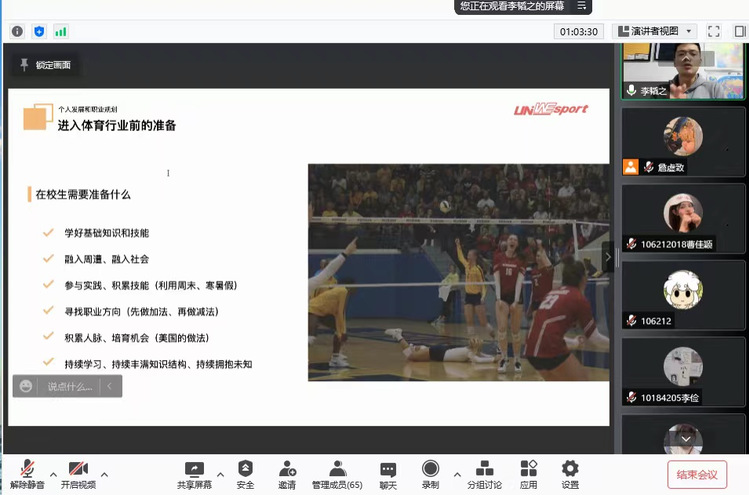Click the 结束会议 end meeting button
This screenshot has width=749, height=495.
(697, 474)
